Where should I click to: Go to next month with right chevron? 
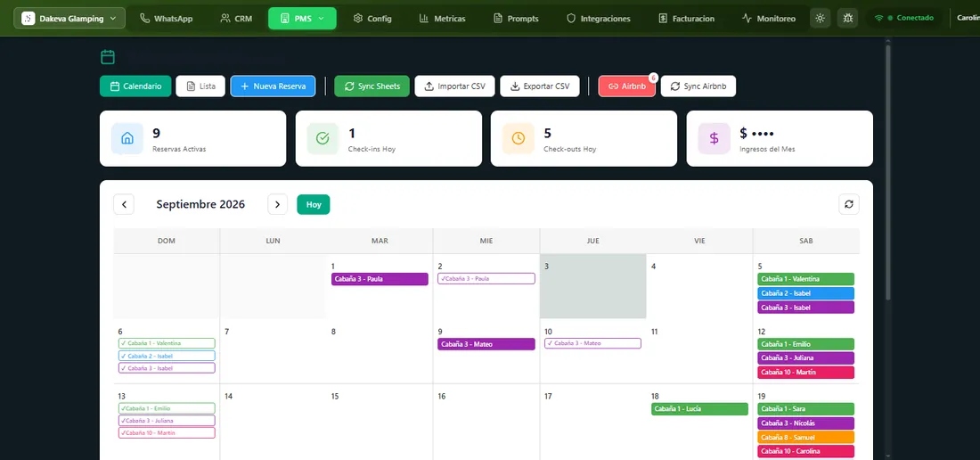pyautogui.click(x=277, y=204)
